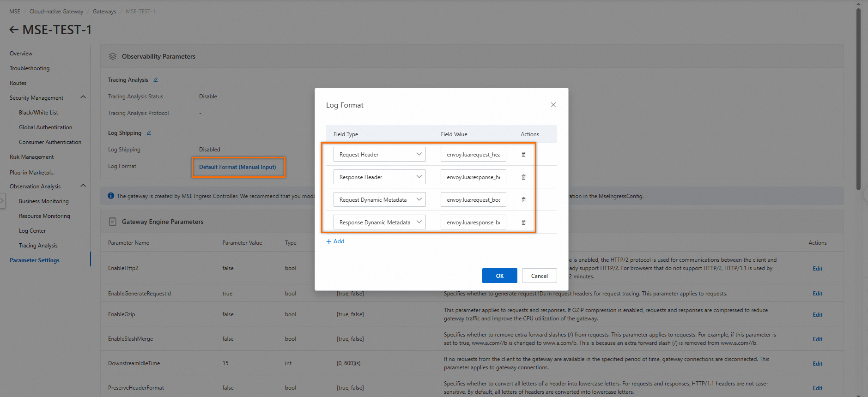Delete the Request Dynamic Metadata row
868x397 pixels.
(523, 200)
